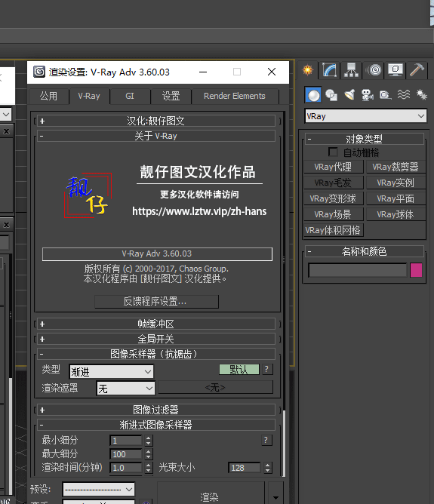The height and width of the screenshot is (504, 434).
Task: Open the Modify command panel tab
Action: 330,69
